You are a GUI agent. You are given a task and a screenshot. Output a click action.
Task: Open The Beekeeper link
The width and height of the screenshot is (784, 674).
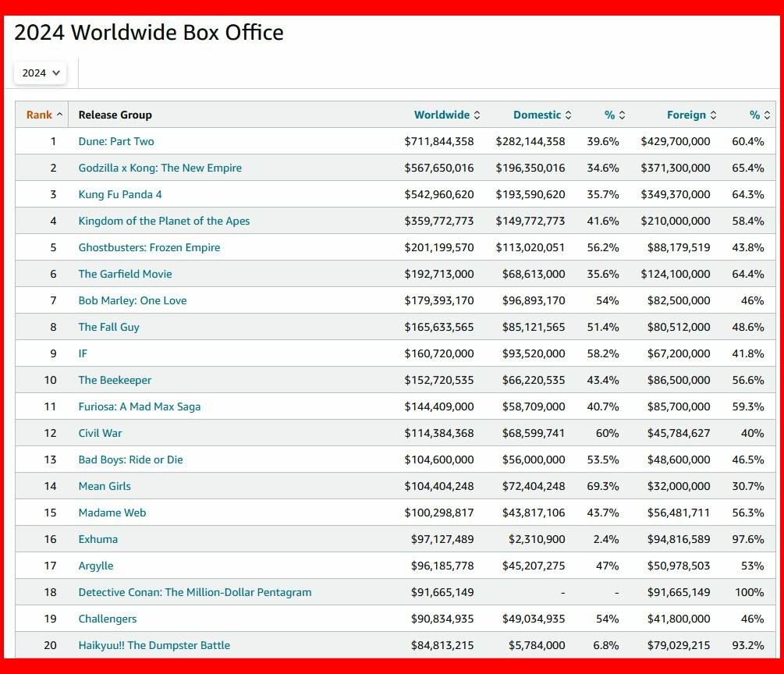coord(115,380)
